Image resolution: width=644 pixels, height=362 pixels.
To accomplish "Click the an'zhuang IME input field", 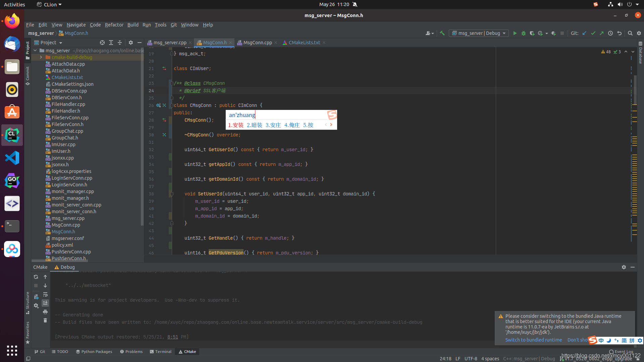I will click(x=277, y=115).
